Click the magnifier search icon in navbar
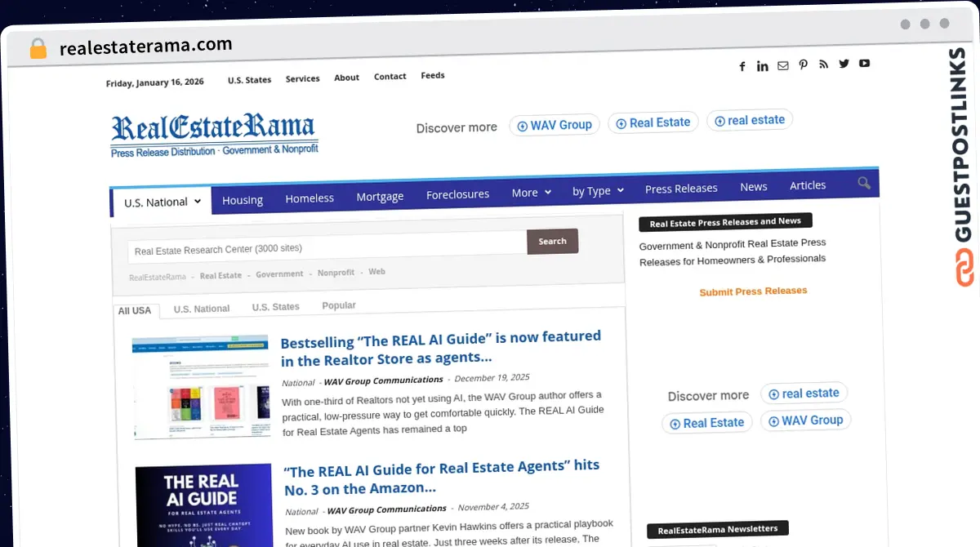 pyautogui.click(x=864, y=183)
